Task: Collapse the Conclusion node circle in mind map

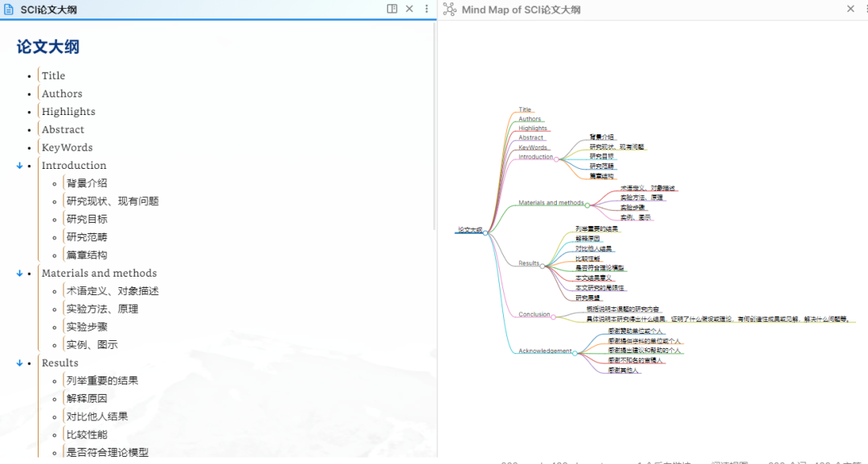Action: pyautogui.click(x=554, y=318)
